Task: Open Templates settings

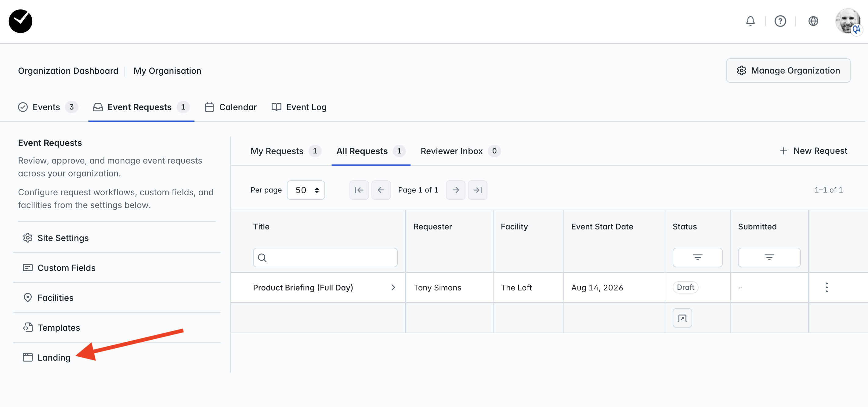Action: pos(117,328)
